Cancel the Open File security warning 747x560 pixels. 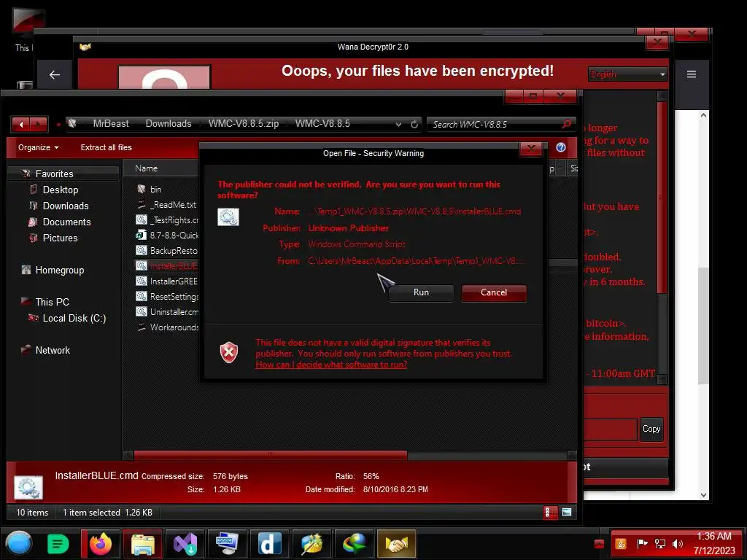pos(494,292)
